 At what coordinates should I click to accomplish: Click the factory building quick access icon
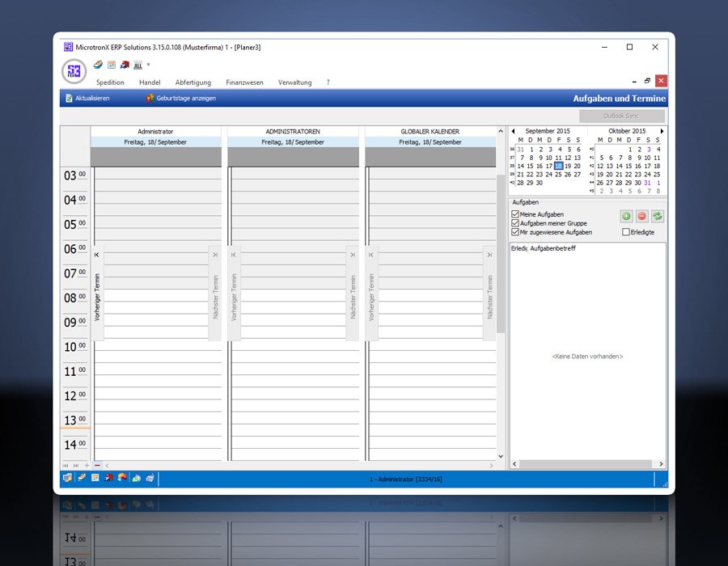(x=138, y=65)
